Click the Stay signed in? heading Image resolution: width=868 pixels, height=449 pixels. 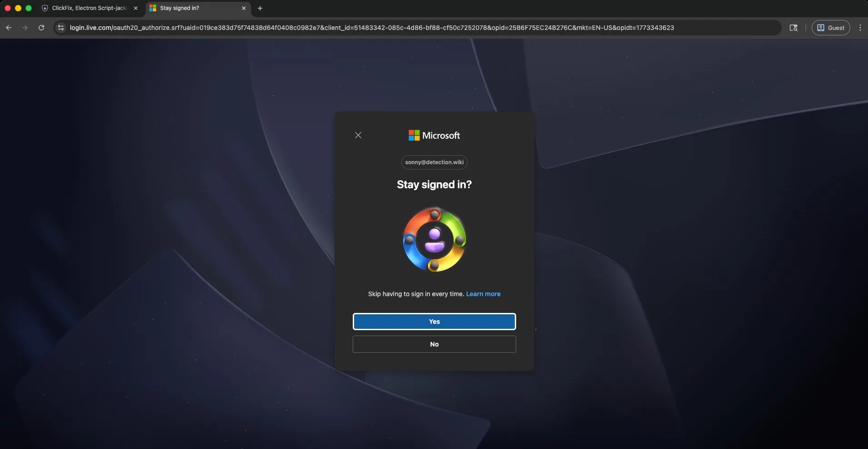[x=434, y=185]
